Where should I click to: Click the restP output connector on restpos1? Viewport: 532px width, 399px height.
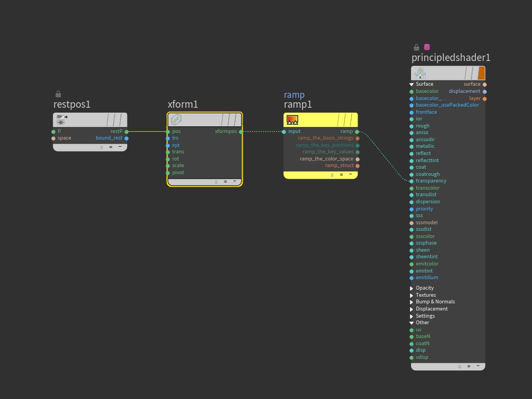click(127, 131)
